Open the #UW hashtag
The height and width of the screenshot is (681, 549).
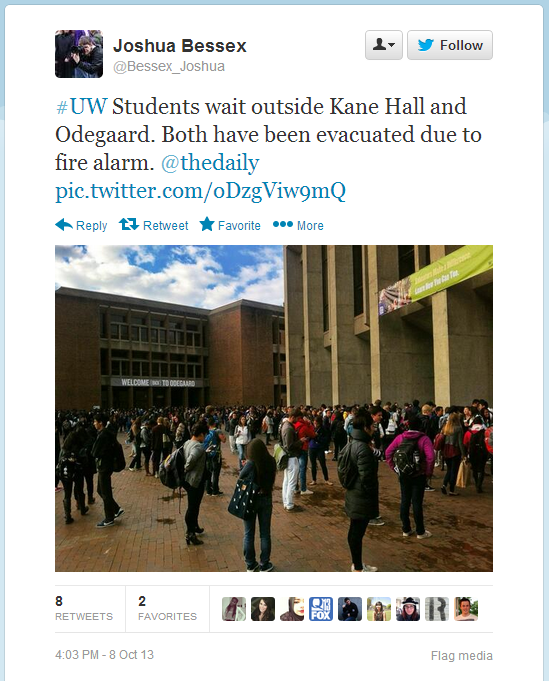81,106
